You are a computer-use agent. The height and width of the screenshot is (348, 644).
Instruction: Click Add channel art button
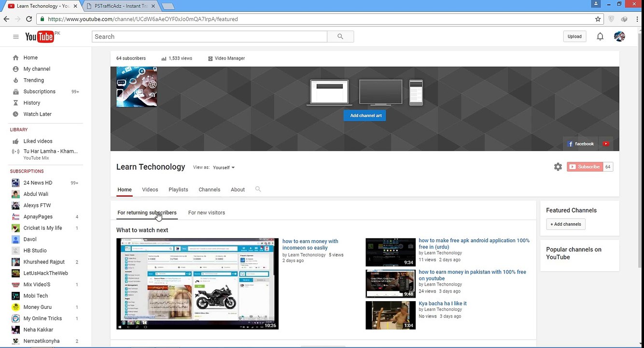365,116
